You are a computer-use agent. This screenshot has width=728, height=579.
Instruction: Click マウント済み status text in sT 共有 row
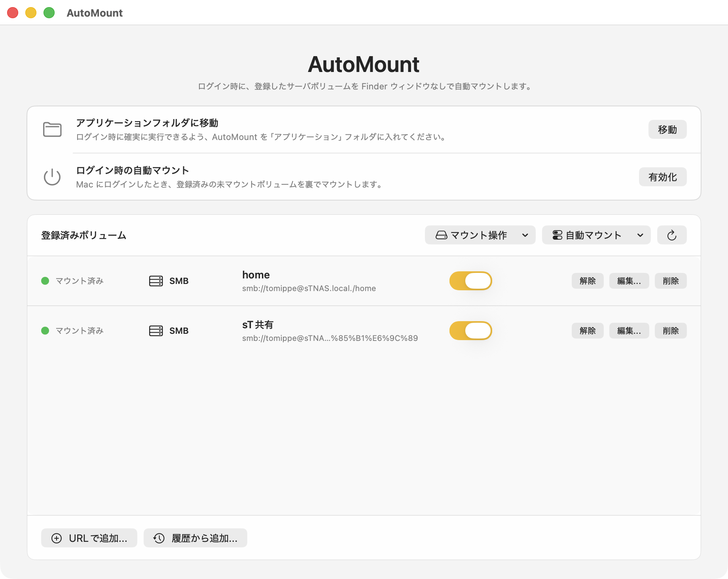tap(80, 331)
